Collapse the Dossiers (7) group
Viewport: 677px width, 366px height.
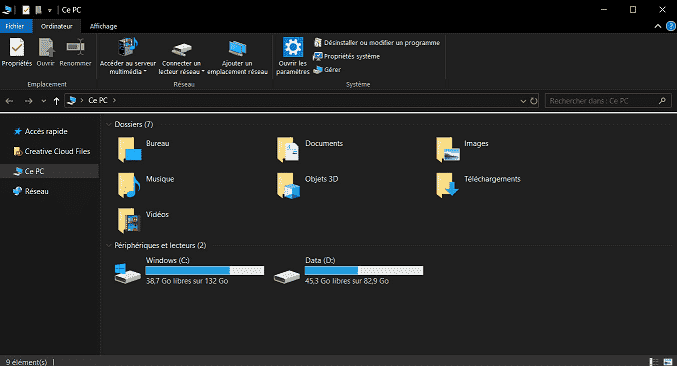click(x=108, y=124)
